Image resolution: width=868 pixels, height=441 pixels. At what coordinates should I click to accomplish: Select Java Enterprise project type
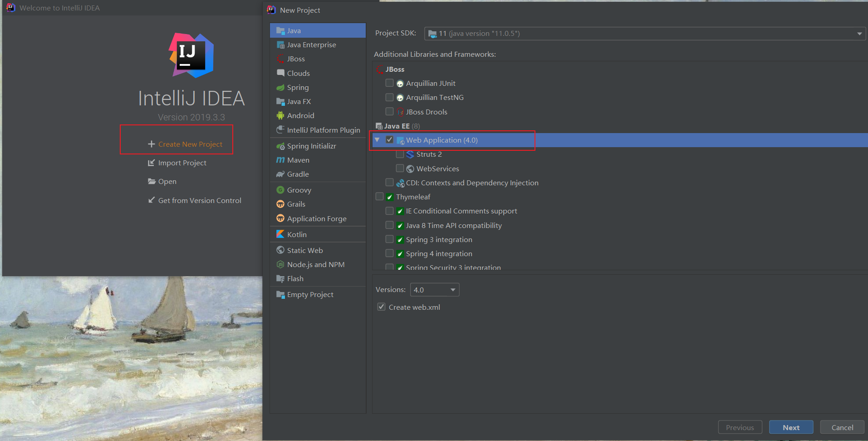tap(318, 45)
